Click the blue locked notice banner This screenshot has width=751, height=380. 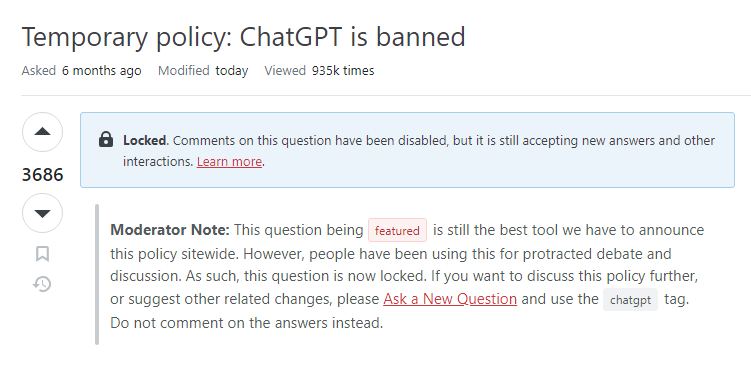coord(407,150)
